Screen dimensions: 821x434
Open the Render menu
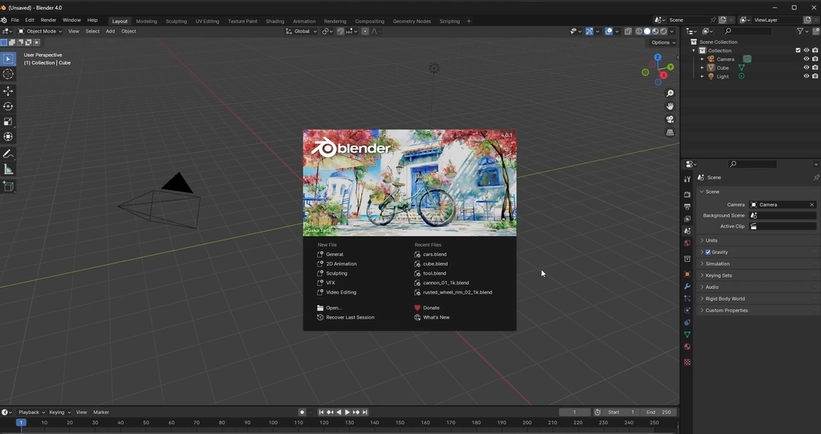click(x=48, y=20)
